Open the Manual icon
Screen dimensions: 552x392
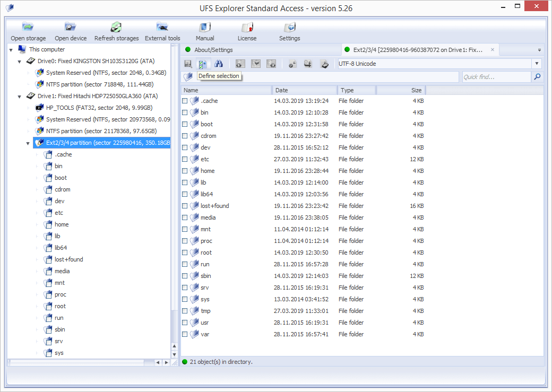(205, 28)
